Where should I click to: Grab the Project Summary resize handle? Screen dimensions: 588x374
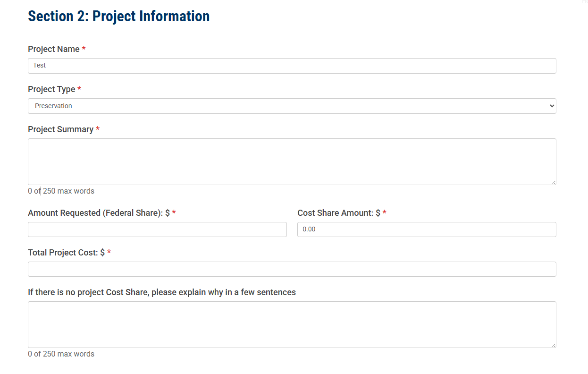[554, 182]
